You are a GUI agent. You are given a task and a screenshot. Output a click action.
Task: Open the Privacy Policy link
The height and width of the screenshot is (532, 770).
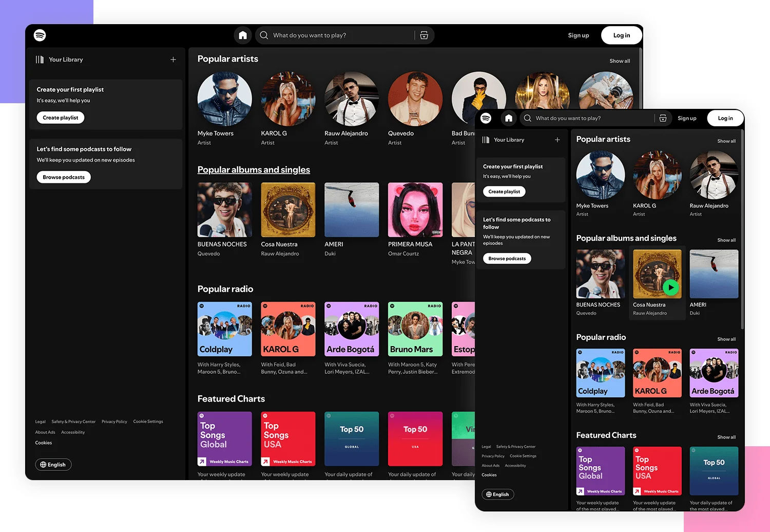tap(114, 421)
